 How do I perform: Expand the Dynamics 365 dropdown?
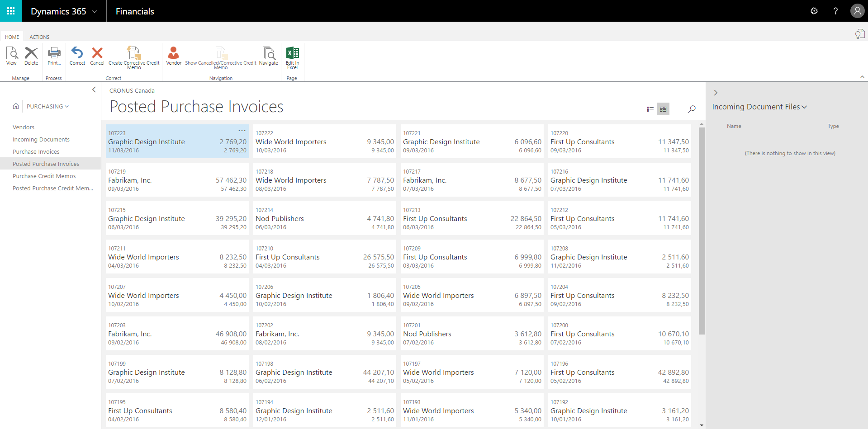pos(95,11)
